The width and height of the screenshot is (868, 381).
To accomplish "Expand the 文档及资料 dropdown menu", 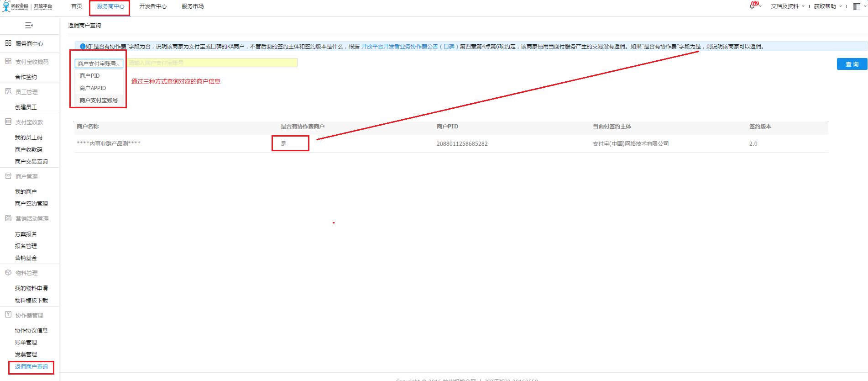I will click(788, 6).
